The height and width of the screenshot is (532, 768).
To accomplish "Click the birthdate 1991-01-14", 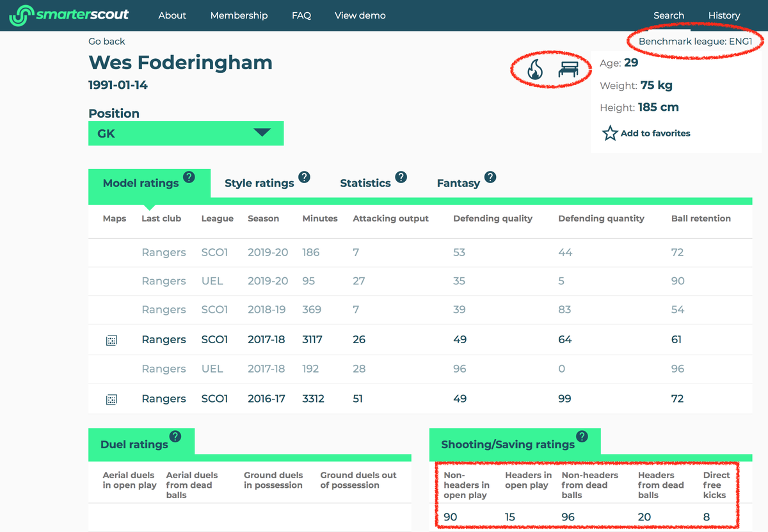I will click(x=118, y=85).
